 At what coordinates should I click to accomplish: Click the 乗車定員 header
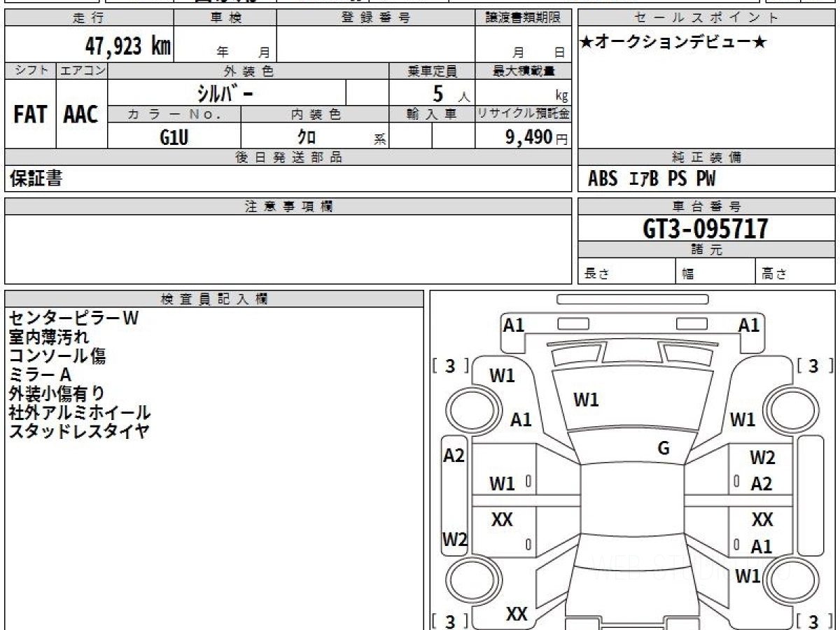click(433, 71)
